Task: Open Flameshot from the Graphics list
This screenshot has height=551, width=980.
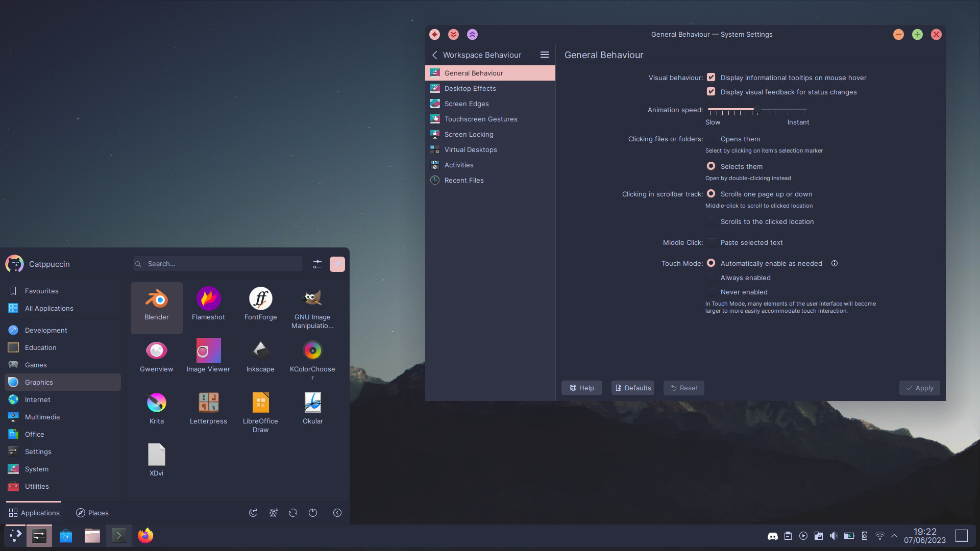Action: (x=208, y=299)
